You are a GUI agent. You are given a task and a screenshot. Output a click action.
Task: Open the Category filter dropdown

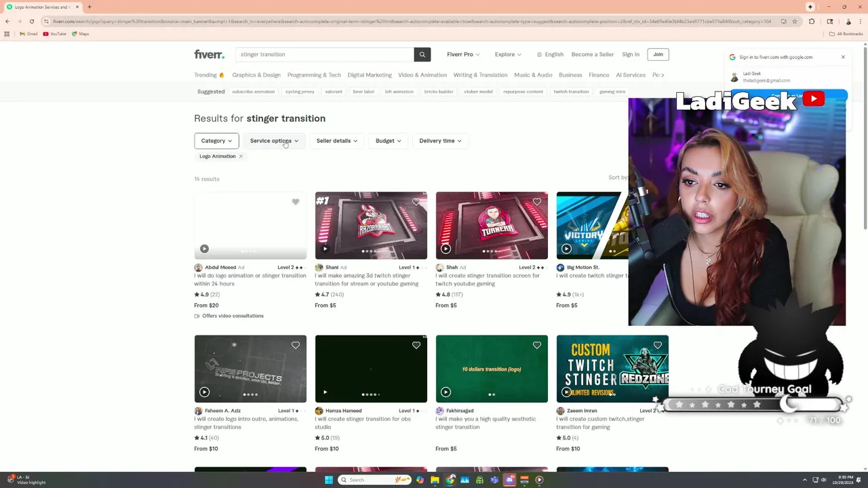216,141
